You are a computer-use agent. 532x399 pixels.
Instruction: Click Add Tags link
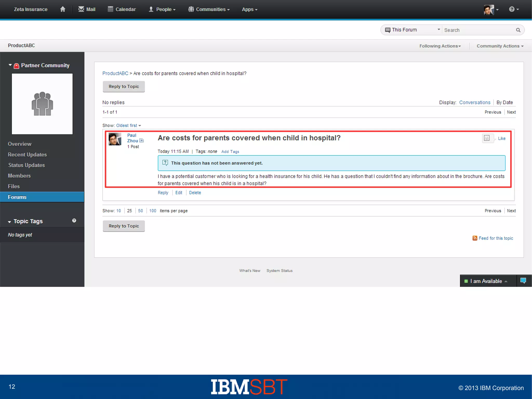coord(230,152)
